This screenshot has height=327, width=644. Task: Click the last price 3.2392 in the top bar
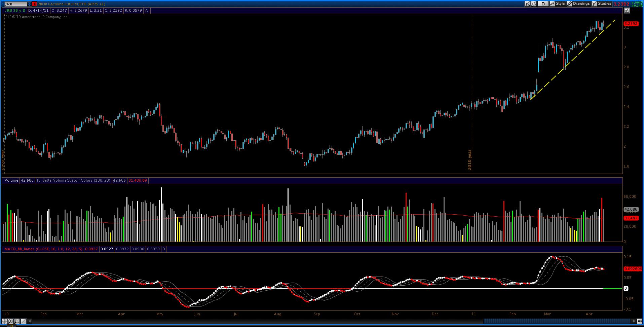[x=621, y=4]
